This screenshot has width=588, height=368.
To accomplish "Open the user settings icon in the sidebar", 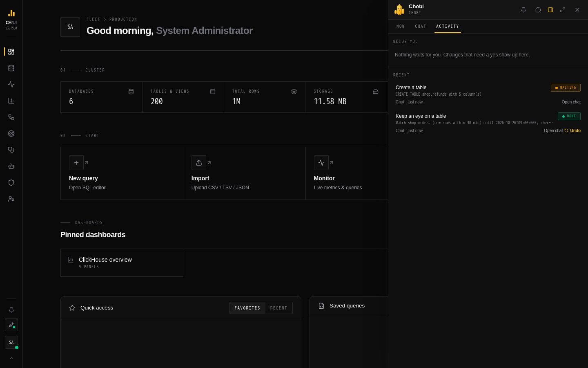I will [11, 199].
